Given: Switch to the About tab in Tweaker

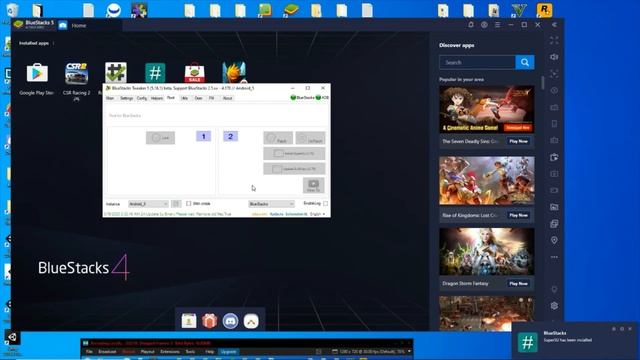Looking at the screenshot, I should pos(227,98).
